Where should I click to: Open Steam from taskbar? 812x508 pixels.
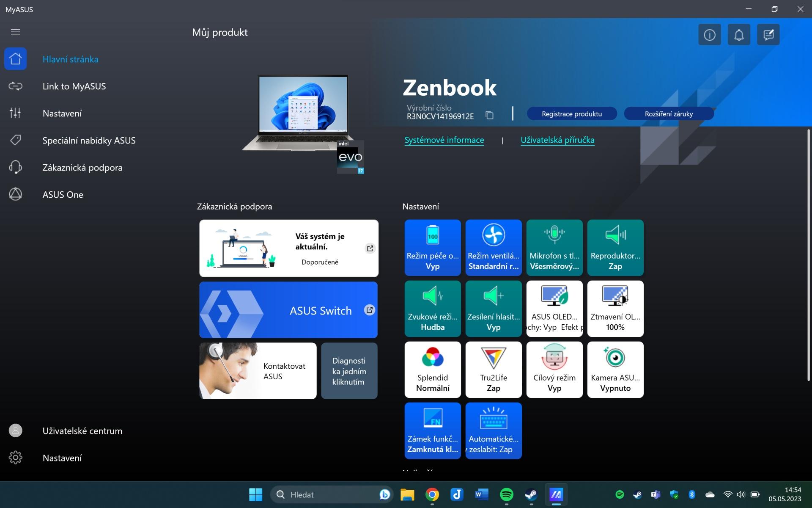point(531,494)
